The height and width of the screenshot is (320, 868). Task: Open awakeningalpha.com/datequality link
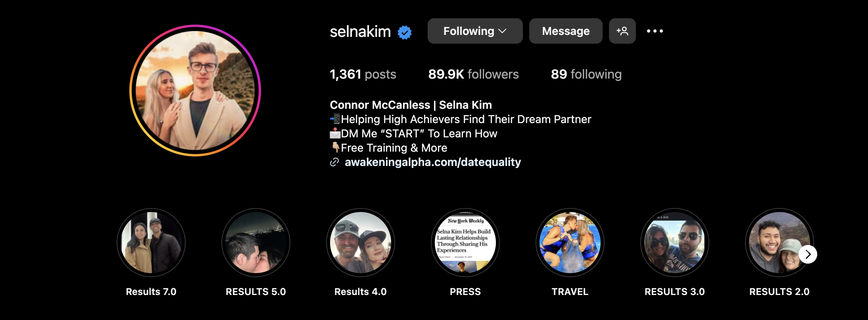tap(433, 162)
